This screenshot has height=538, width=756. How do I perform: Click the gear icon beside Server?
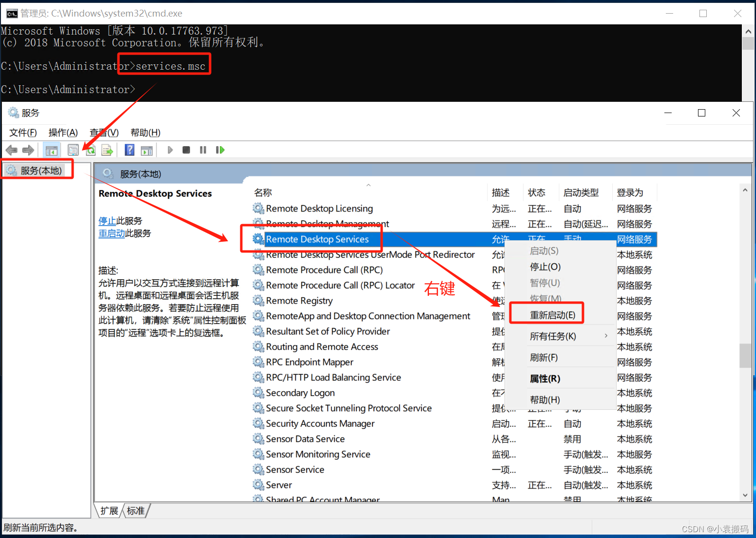pyautogui.click(x=258, y=484)
